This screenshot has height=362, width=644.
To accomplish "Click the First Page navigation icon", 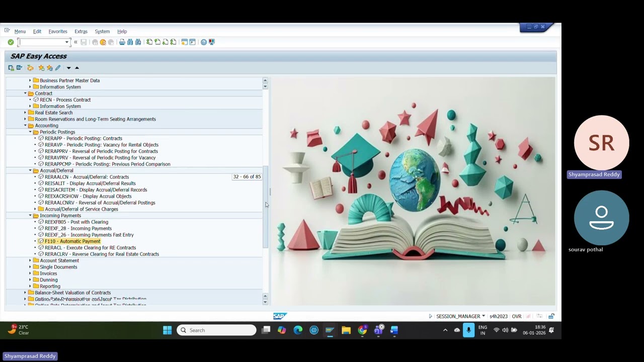I will (x=149, y=42).
